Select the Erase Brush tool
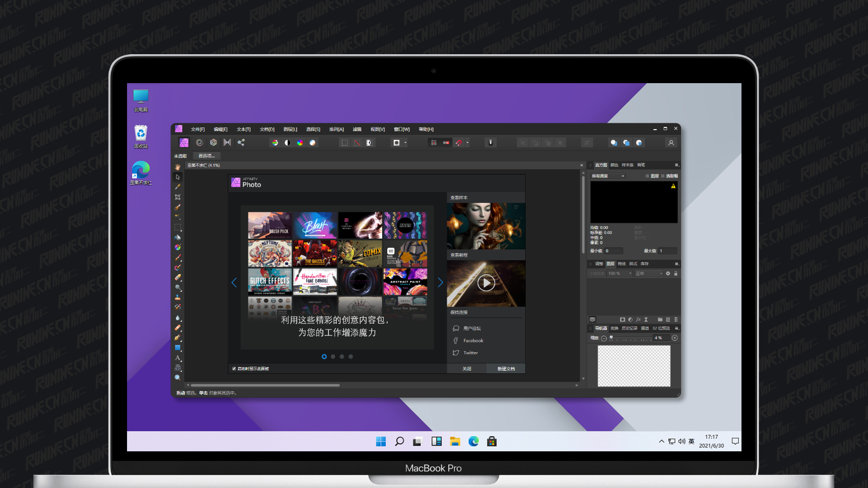868x488 pixels. point(178,277)
